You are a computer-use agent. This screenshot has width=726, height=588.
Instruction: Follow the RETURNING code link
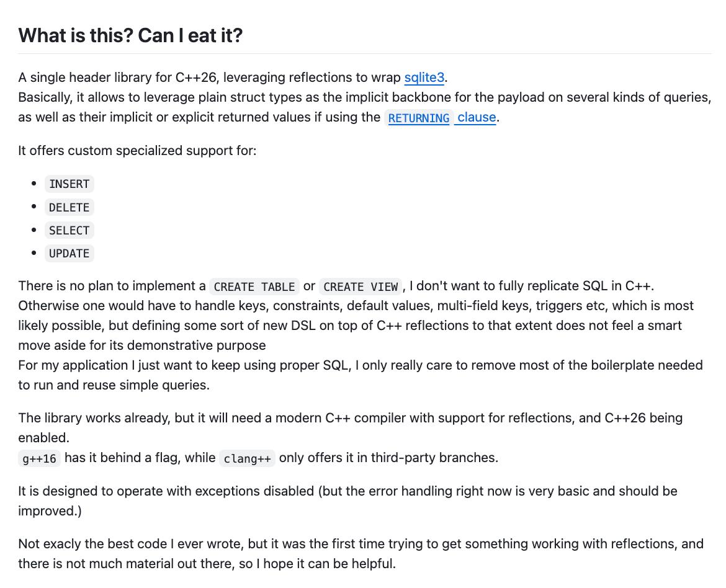coord(419,118)
